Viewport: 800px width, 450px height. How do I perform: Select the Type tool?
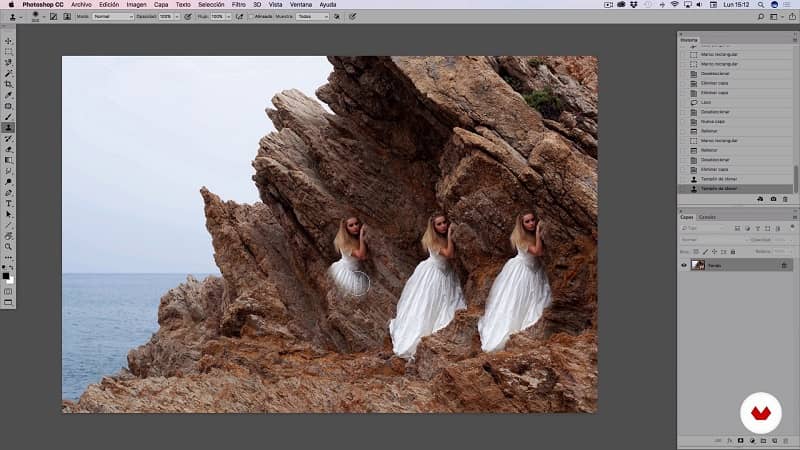(8, 203)
